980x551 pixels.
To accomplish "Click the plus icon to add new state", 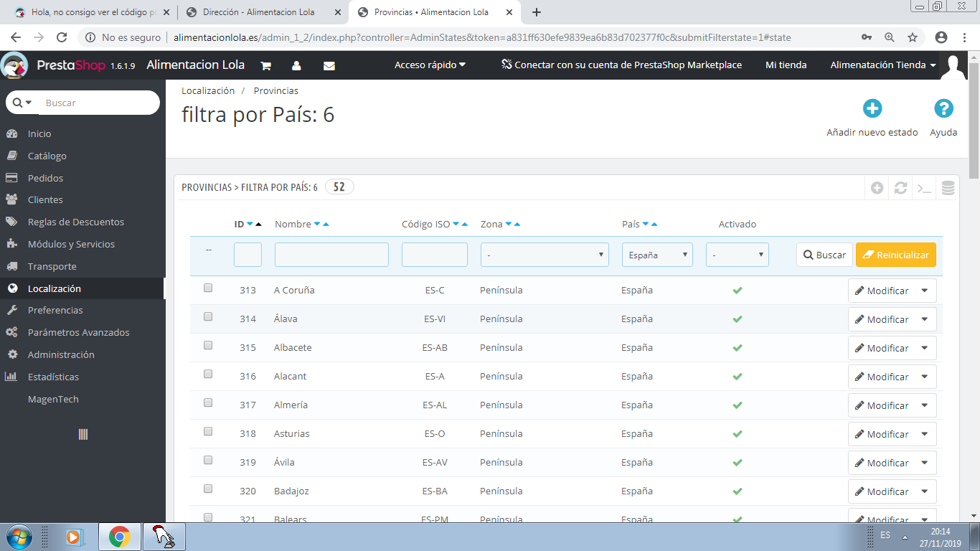I will (872, 109).
